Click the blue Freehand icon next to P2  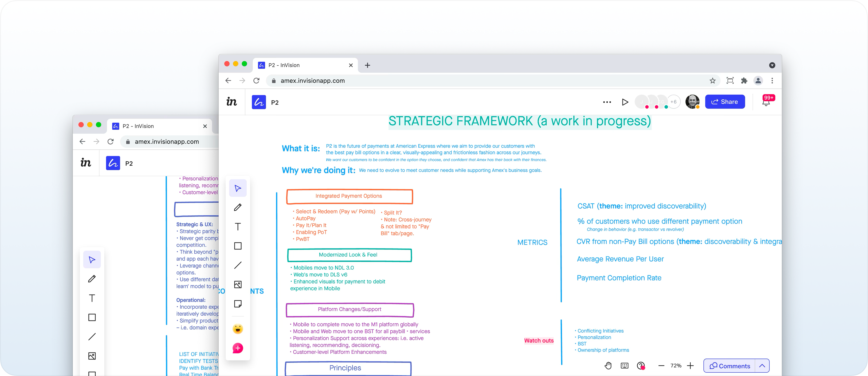[x=259, y=102]
